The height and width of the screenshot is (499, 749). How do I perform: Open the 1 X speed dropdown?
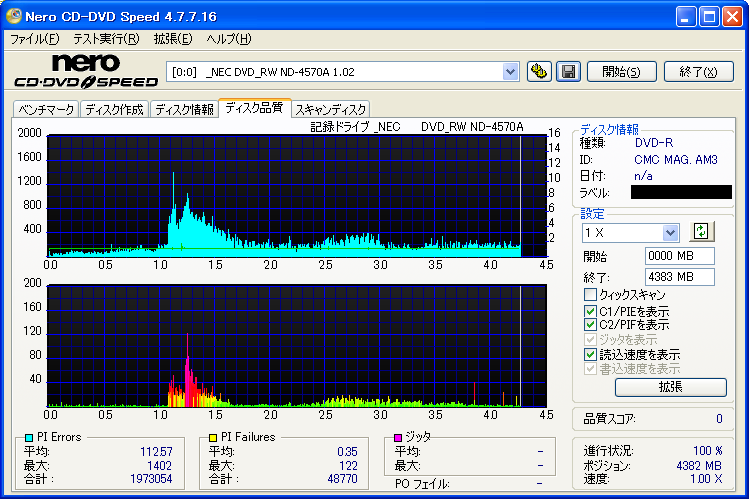pyautogui.click(x=671, y=233)
